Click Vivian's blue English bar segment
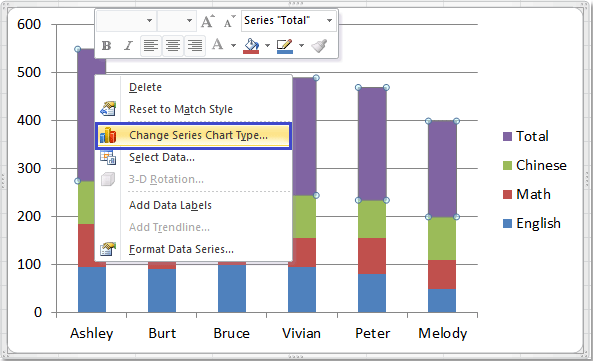Screen dimensions: 593x361 tap(302, 290)
